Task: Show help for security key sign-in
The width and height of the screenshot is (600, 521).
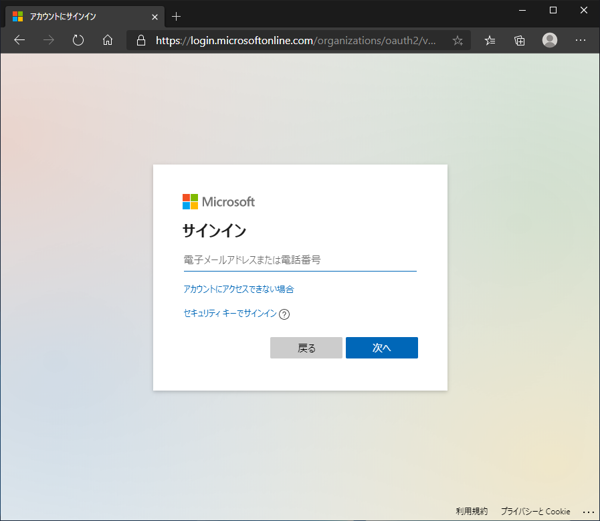Action: (284, 314)
